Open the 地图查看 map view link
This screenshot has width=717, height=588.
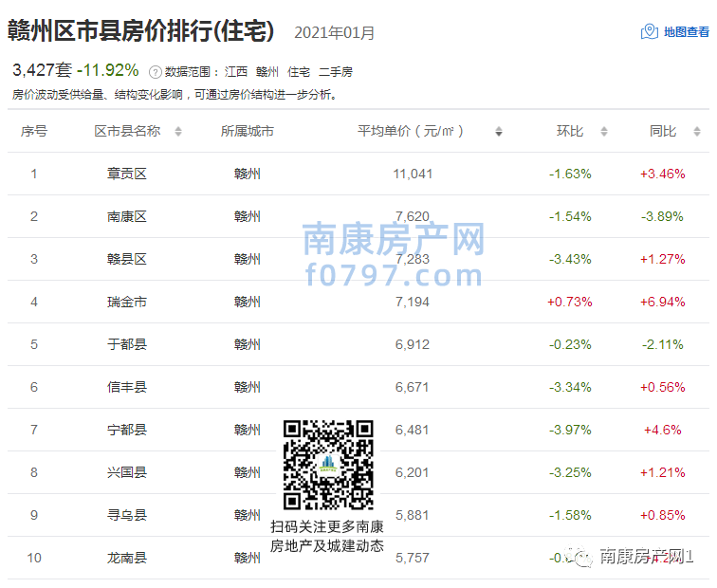tap(686, 32)
